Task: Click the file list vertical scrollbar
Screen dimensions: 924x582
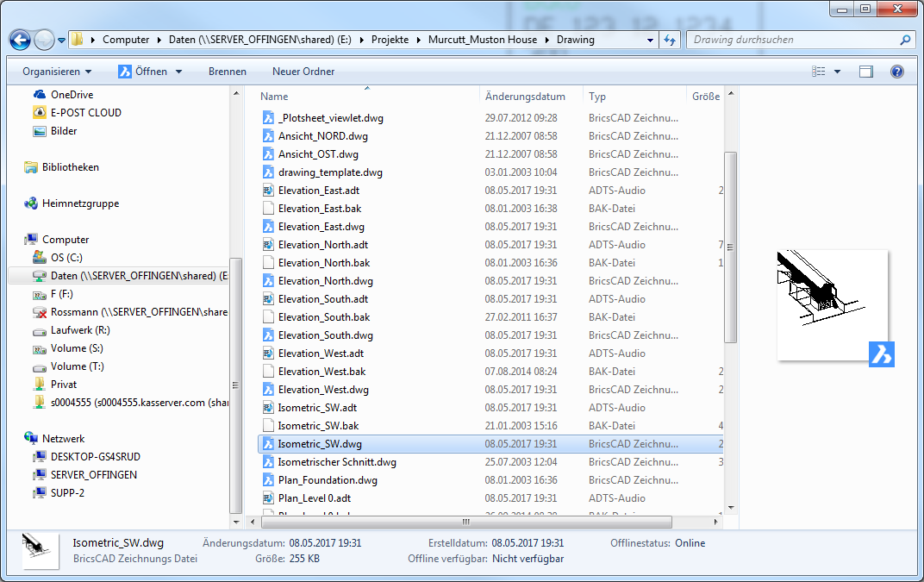Action: [730, 246]
